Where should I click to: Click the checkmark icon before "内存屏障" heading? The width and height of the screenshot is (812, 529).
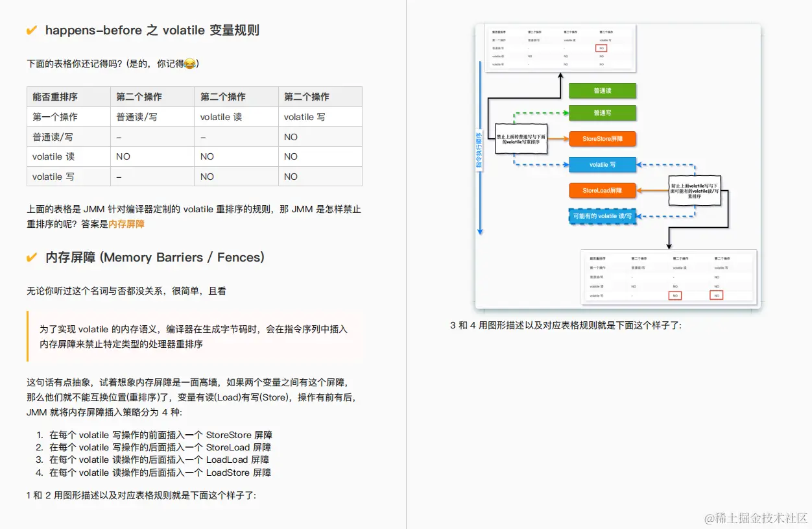point(31,257)
